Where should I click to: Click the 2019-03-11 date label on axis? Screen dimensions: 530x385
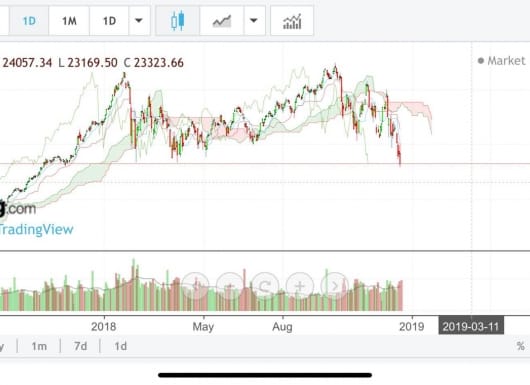(471, 327)
